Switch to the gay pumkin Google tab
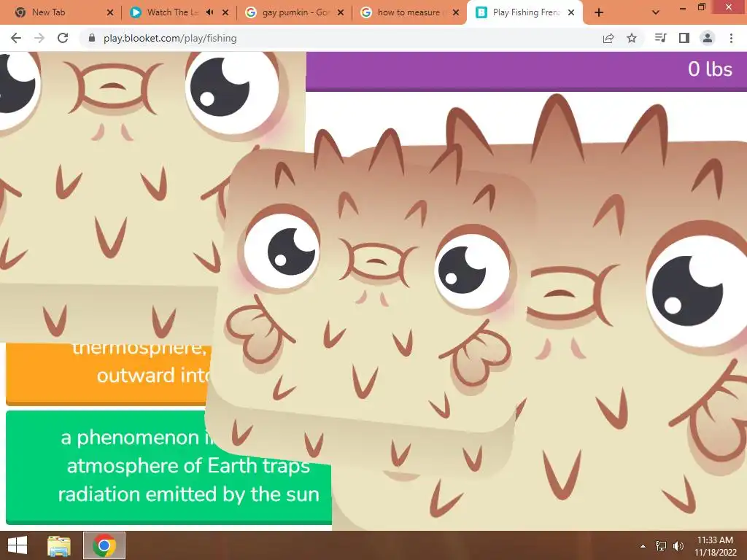The width and height of the screenshot is (747, 560). [295, 12]
